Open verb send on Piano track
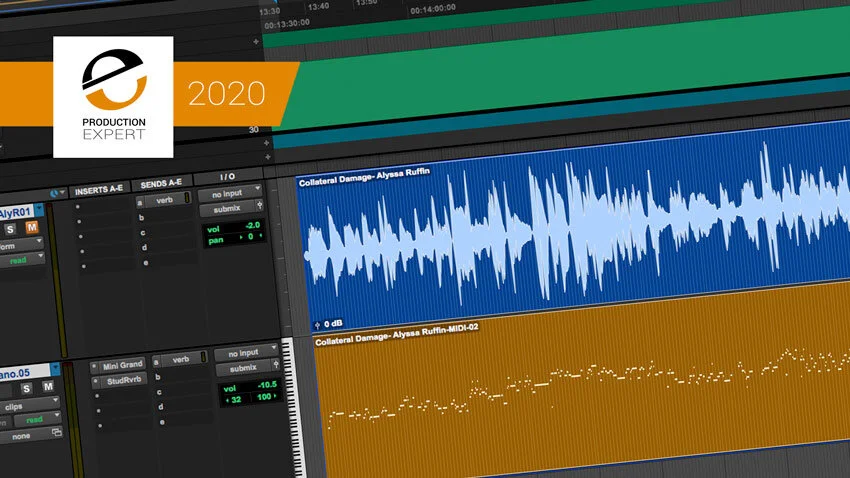The image size is (850, 478). point(181,359)
